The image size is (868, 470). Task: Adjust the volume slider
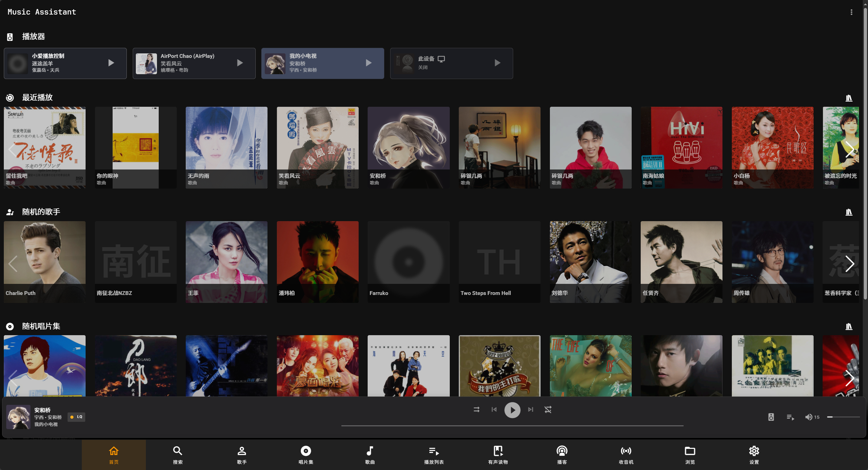[843, 417]
